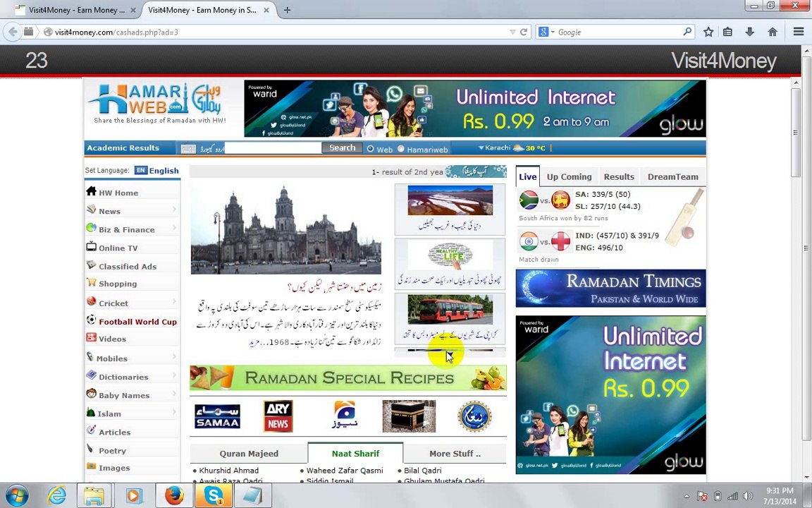Open the DreamTeam tab
812x508 pixels.
point(672,177)
